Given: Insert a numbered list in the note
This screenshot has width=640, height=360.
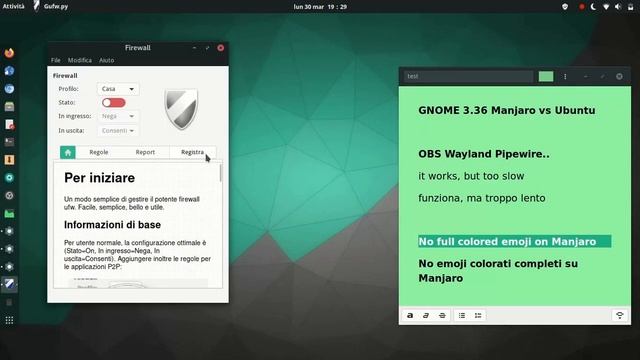Looking at the screenshot, I should 478,315.
